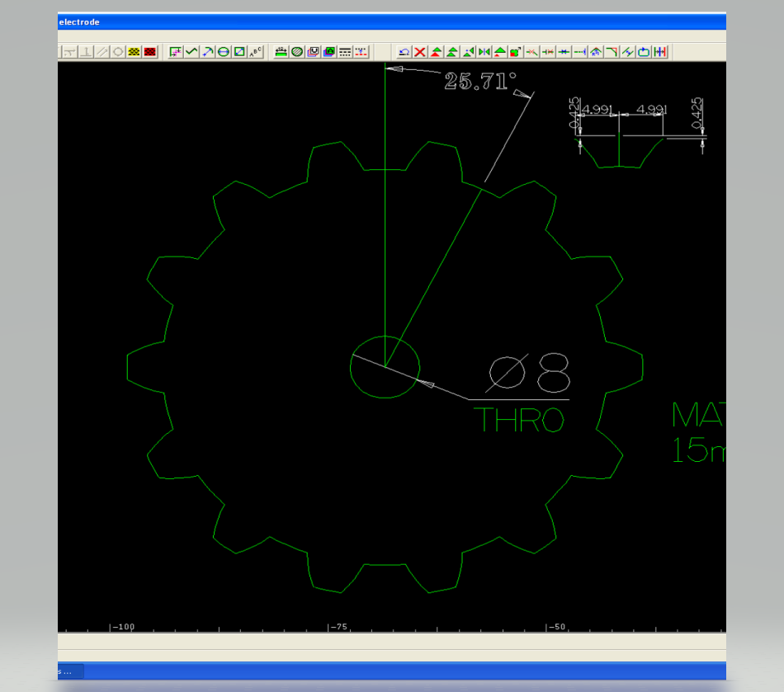
Task: Select the blue circle diameter dimension tool
Action: [224, 52]
